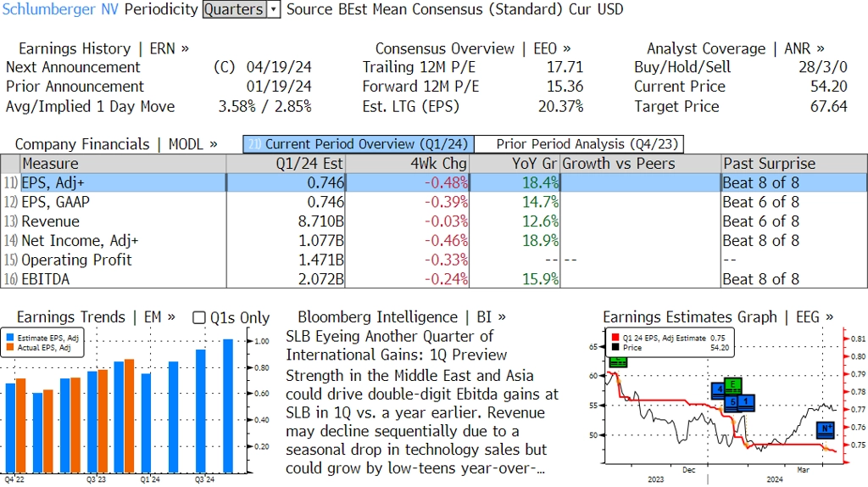
Task: Click the Growth vs Peers column header
Action: (641, 164)
